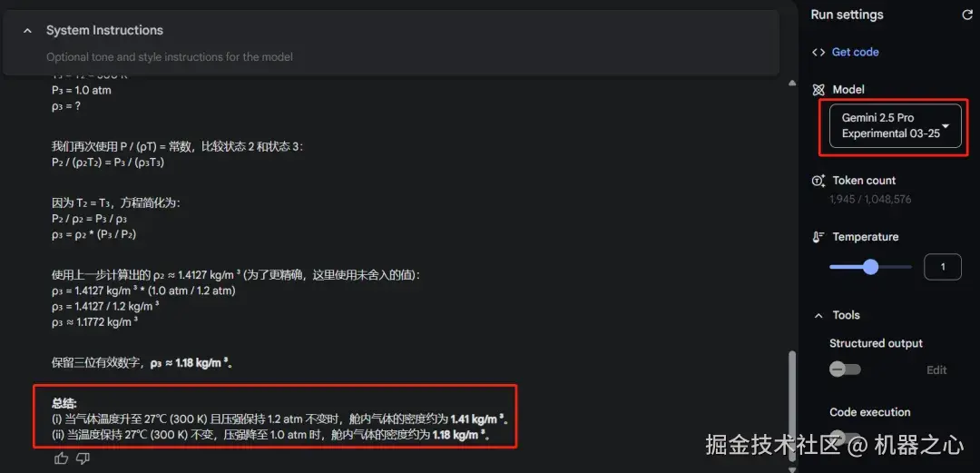Viewport: 980px width, 473px height.
Task: Click Edit beside Structured output
Action: pyautogui.click(x=936, y=370)
